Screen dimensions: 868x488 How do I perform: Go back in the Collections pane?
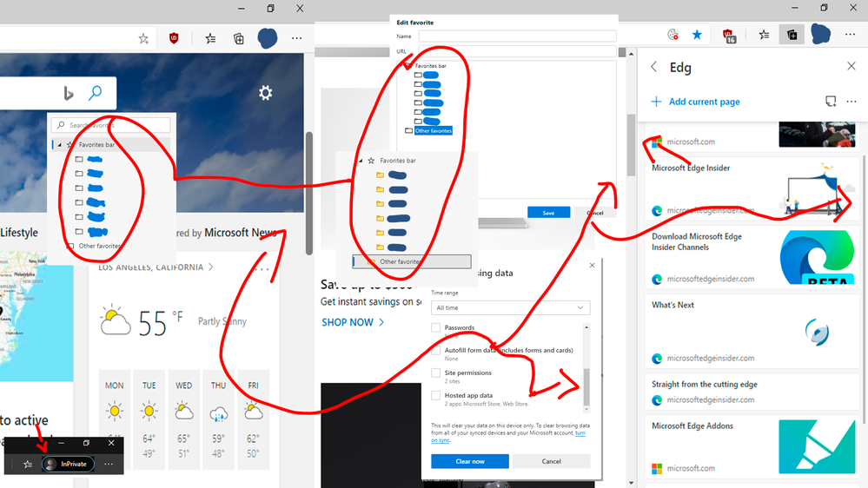click(654, 67)
